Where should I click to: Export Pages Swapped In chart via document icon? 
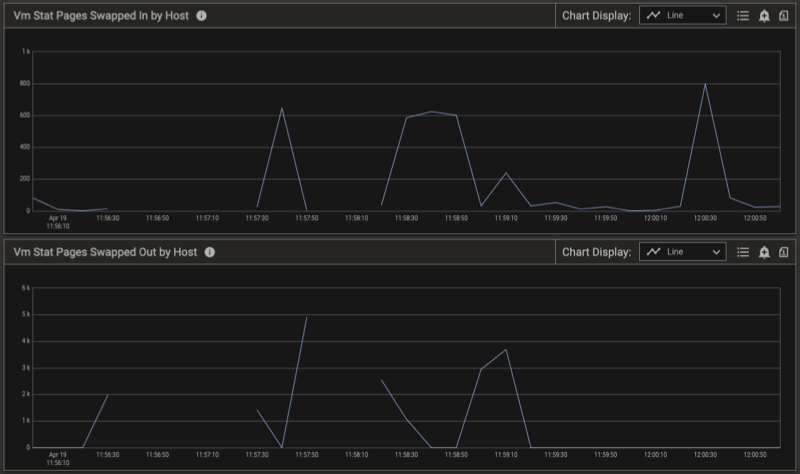(784, 16)
